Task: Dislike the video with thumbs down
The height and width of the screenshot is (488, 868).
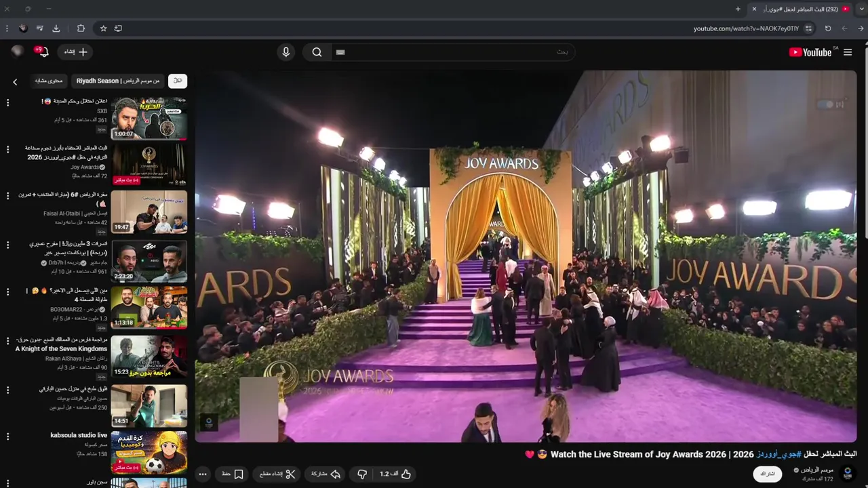Action: tap(362, 474)
